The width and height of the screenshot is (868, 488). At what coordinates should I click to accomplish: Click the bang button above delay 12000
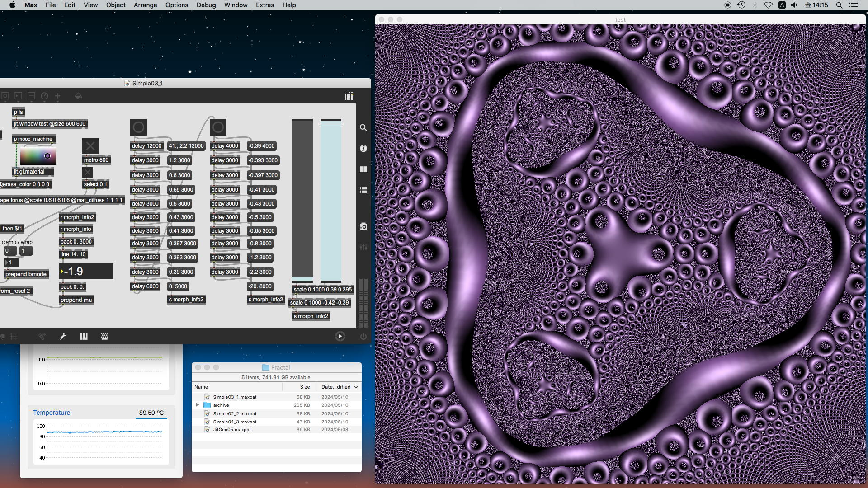point(138,127)
